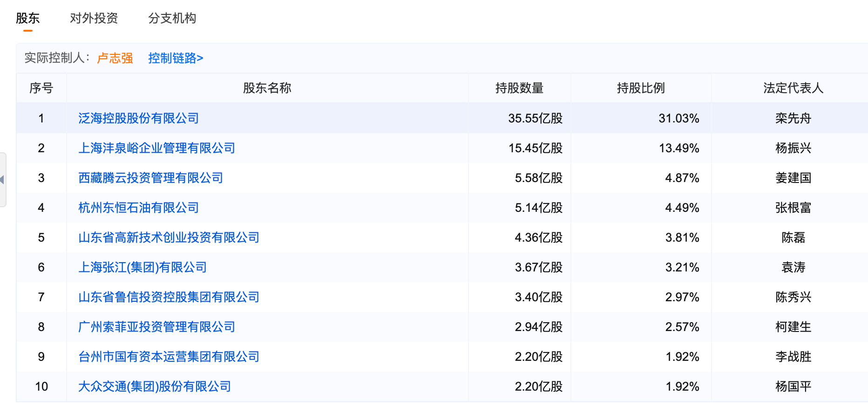This screenshot has height=406, width=868.
Task: Open shareholder 泛海控股股份有限公司
Action: pyautogui.click(x=139, y=118)
